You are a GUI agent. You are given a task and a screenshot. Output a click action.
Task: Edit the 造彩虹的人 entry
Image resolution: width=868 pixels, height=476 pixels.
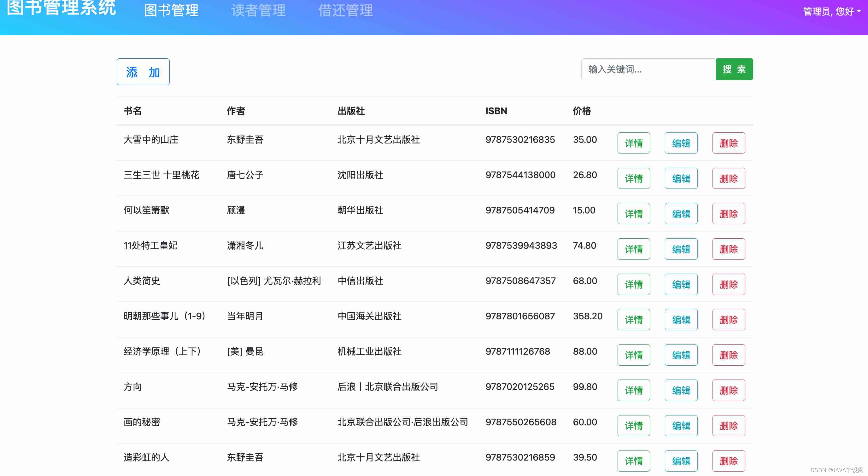tap(681, 461)
